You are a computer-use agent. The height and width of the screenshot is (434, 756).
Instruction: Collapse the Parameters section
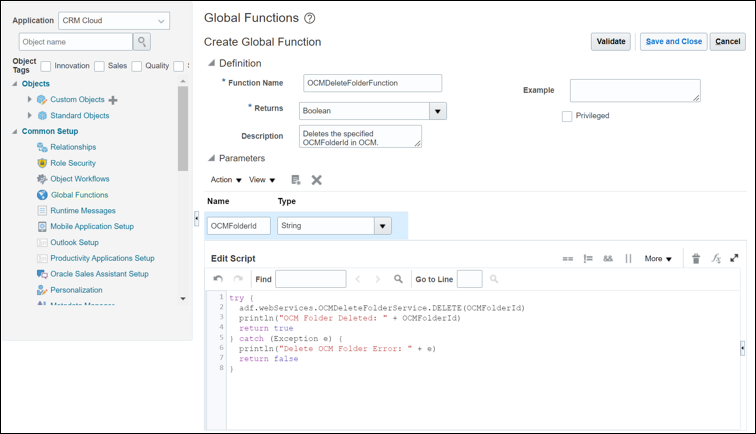[x=211, y=158]
